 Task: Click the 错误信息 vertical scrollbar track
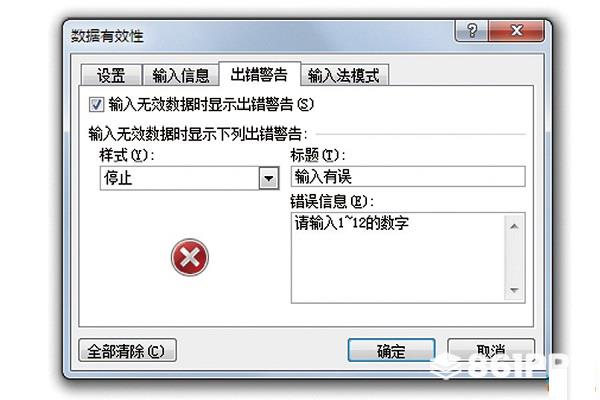pos(514,258)
